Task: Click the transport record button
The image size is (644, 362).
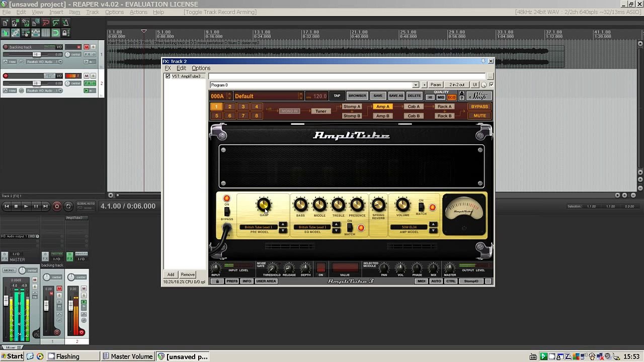Action: point(57,206)
